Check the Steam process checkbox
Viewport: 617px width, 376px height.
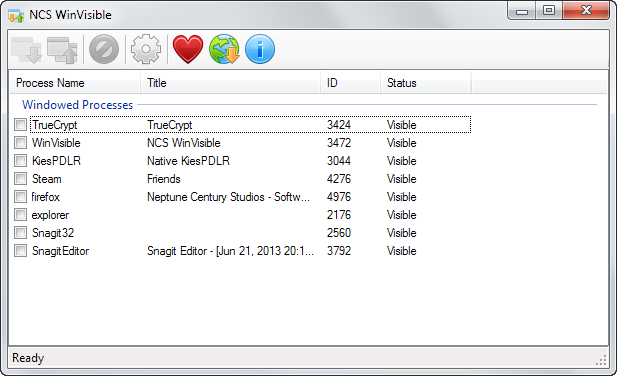(20, 179)
